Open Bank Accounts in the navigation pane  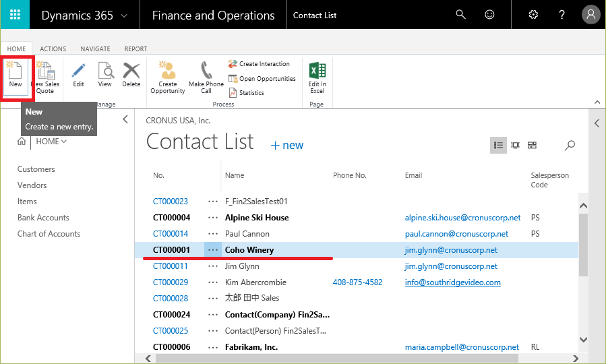pyautogui.click(x=43, y=218)
